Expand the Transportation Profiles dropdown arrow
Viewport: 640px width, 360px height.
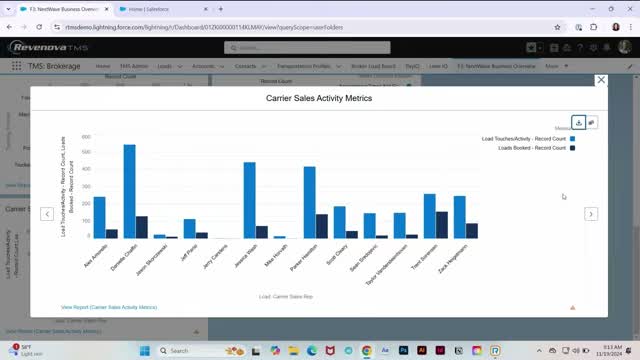pyautogui.click(x=338, y=67)
